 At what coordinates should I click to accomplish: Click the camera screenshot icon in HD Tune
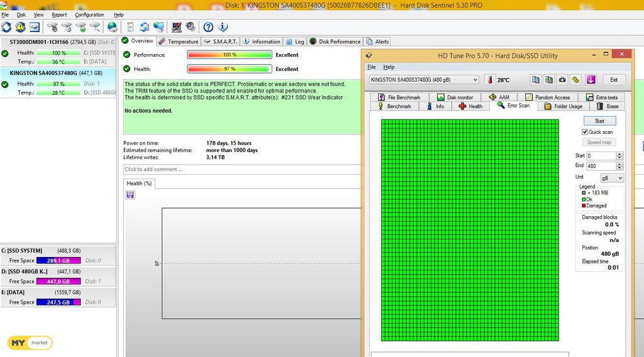[562, 80]
